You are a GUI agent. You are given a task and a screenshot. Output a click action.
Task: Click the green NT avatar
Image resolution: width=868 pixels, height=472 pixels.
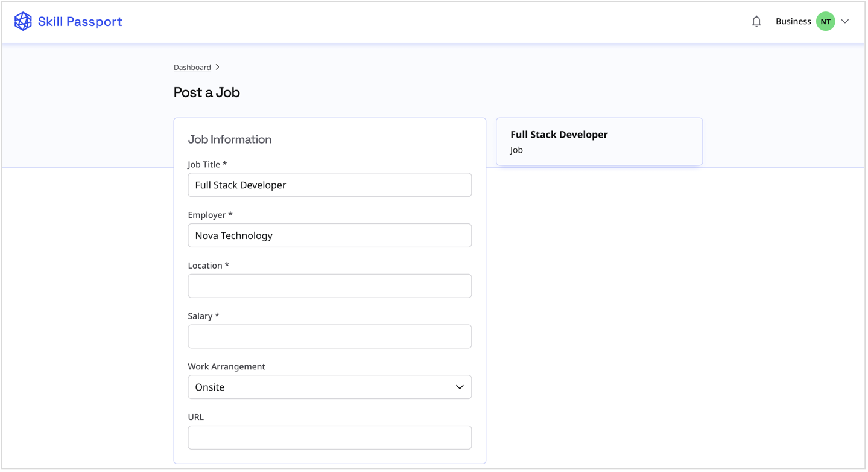825,22
